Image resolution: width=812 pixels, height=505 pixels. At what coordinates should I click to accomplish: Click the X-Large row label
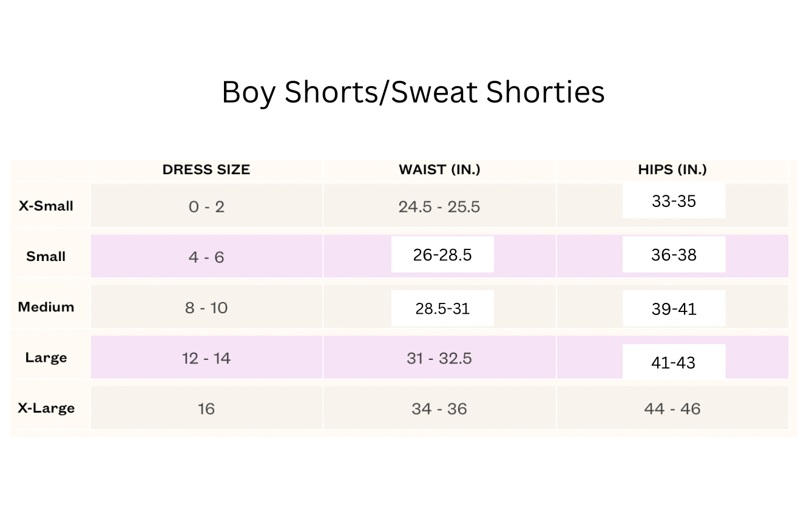pos(46,408)
